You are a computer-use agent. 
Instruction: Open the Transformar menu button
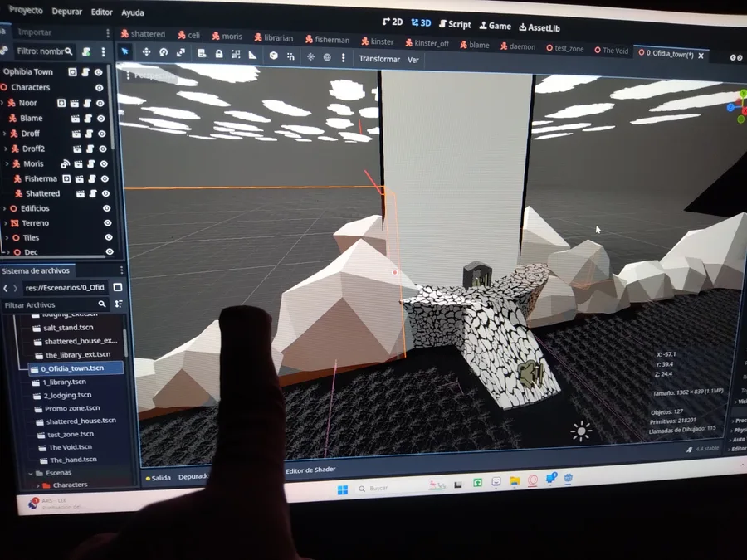(x=379, y=59)
